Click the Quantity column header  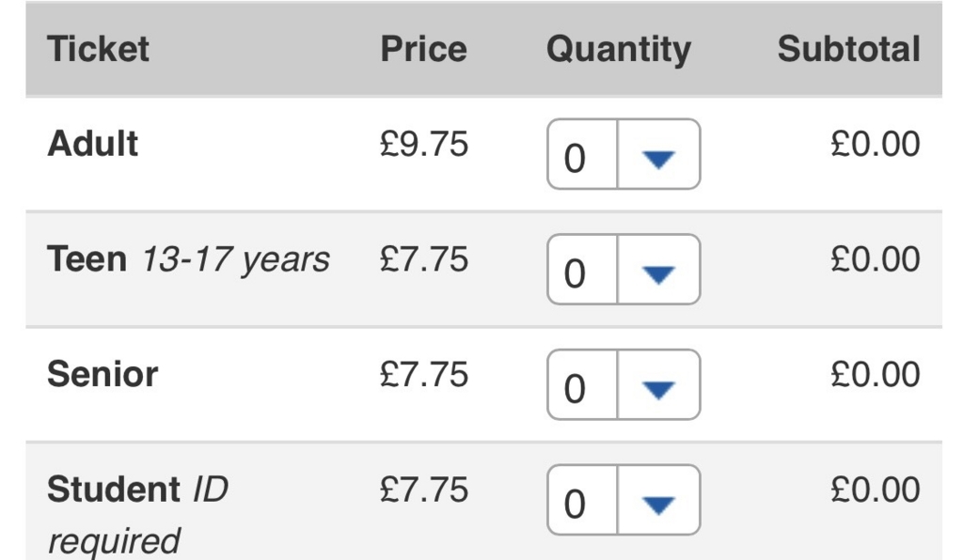tap(619, 51)
